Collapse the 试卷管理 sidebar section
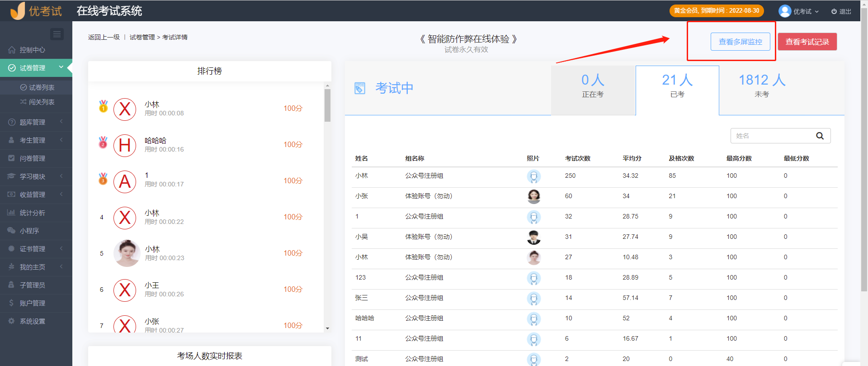The image size is (868, 366). pos(61,67)
